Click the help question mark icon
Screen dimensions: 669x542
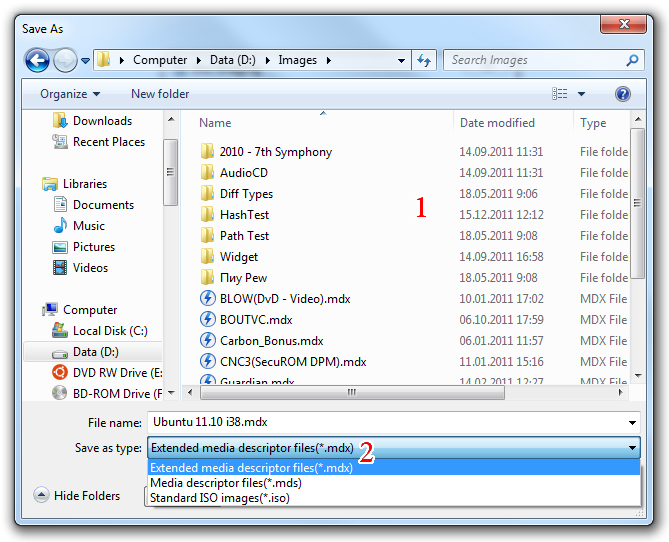click(623, 94)
